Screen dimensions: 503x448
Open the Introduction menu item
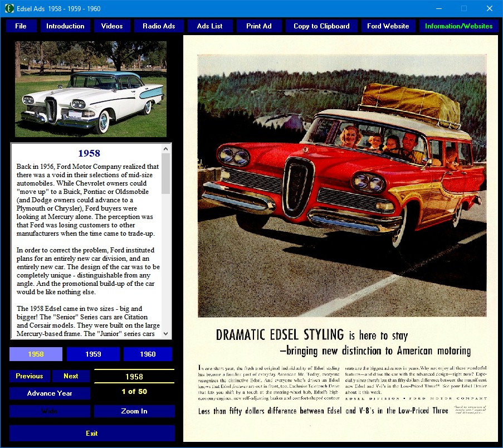tap(65, 26)
